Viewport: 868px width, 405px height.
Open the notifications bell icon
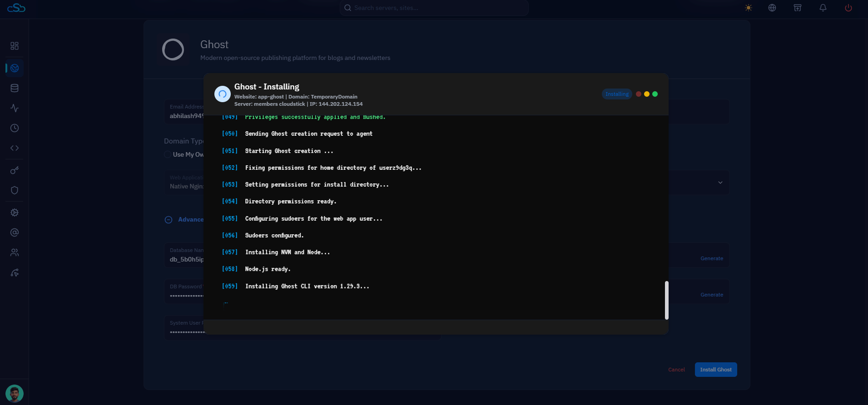(x=823, y=8)
